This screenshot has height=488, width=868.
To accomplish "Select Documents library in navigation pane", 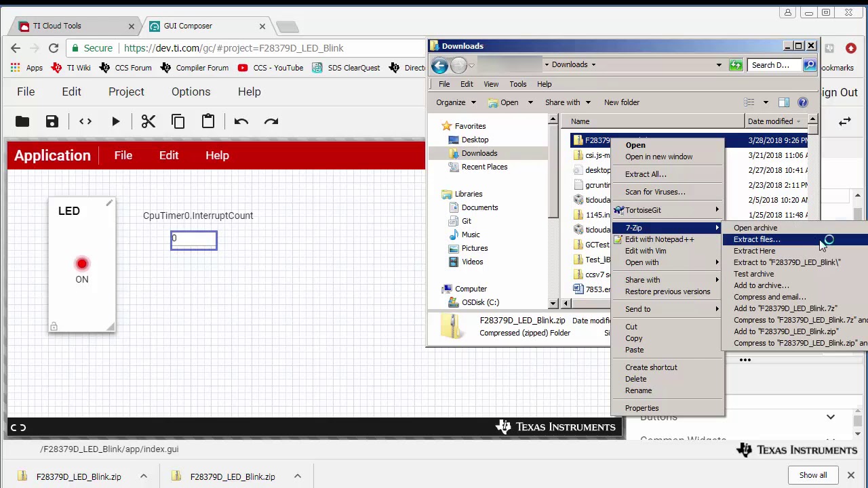I will (479, 207).
